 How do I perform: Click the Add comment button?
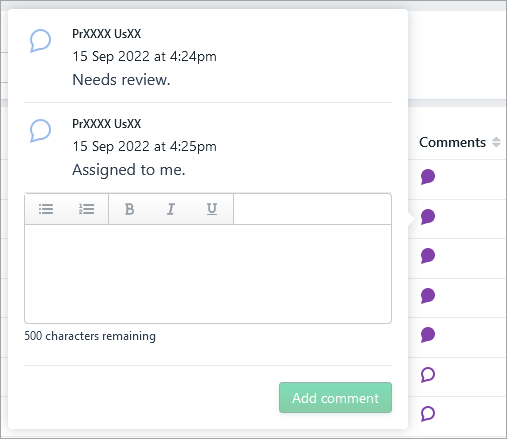[335, 398]
